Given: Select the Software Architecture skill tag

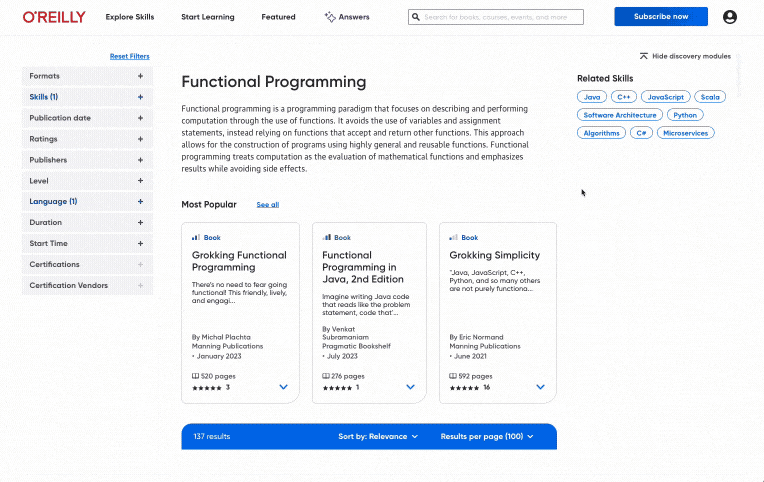Looking at the screenshot, I should (x=620, y=115).
